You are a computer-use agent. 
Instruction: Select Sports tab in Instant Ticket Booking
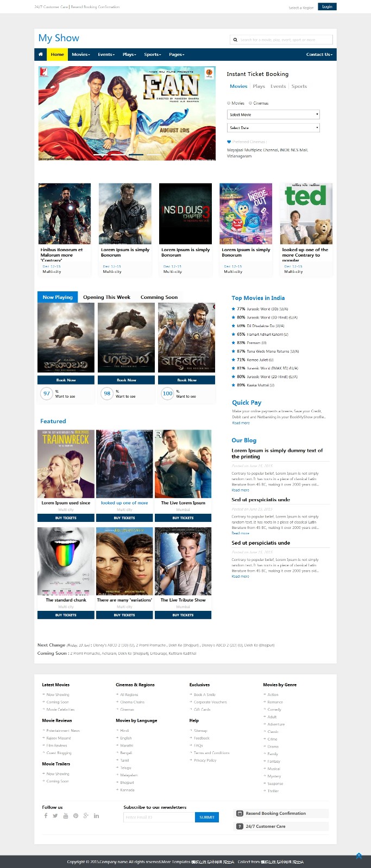click(x=299, y=86)
